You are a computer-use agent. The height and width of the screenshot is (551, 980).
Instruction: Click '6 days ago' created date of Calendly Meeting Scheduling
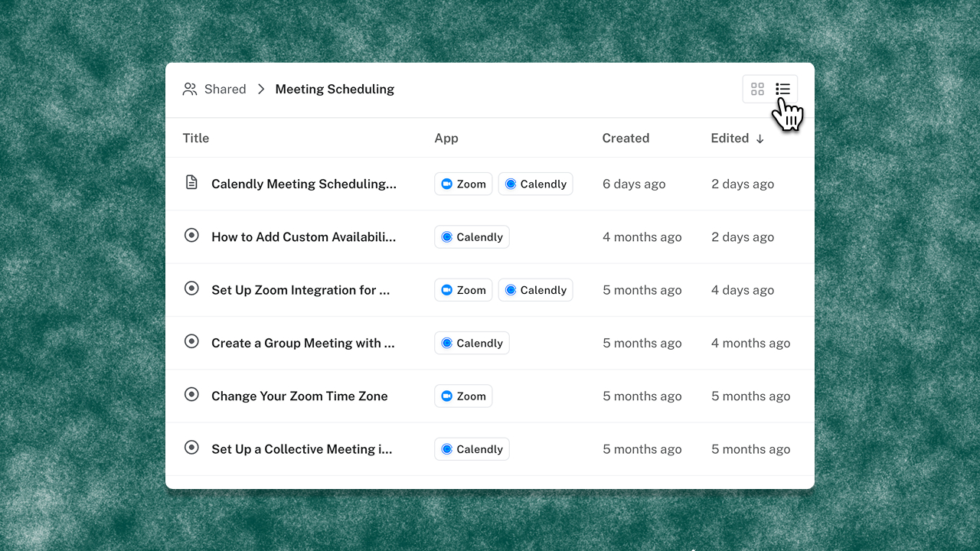click(x=634, y=184)
